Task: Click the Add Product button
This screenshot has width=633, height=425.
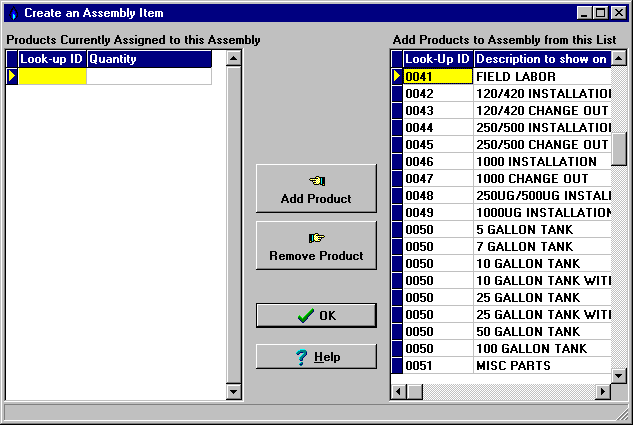Action: click(x=316, y=189)
